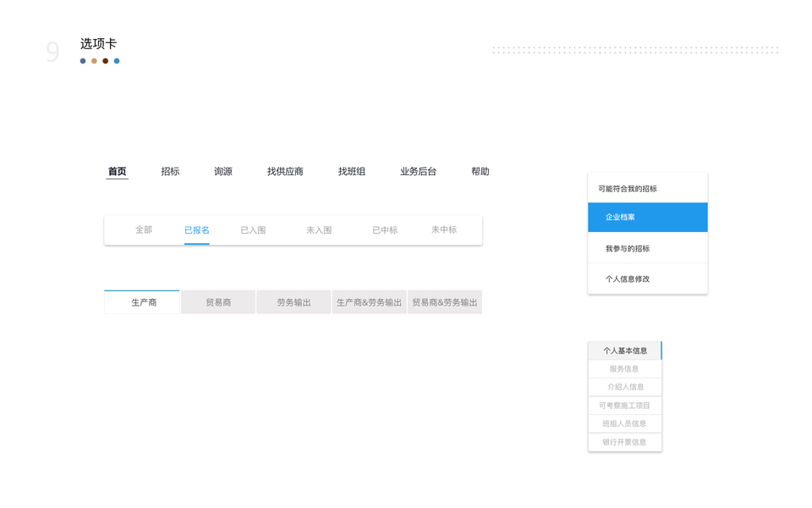Open 我参与的招标 in side menu

tap(648, 248)
